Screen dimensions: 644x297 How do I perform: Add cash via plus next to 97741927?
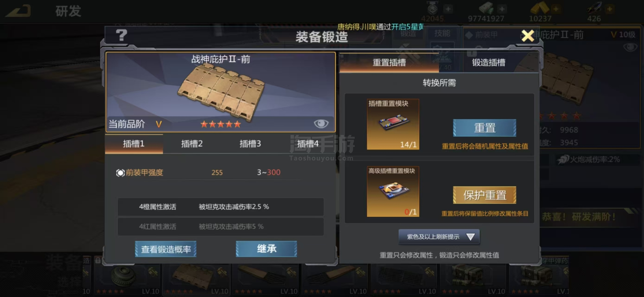[502, 9]
